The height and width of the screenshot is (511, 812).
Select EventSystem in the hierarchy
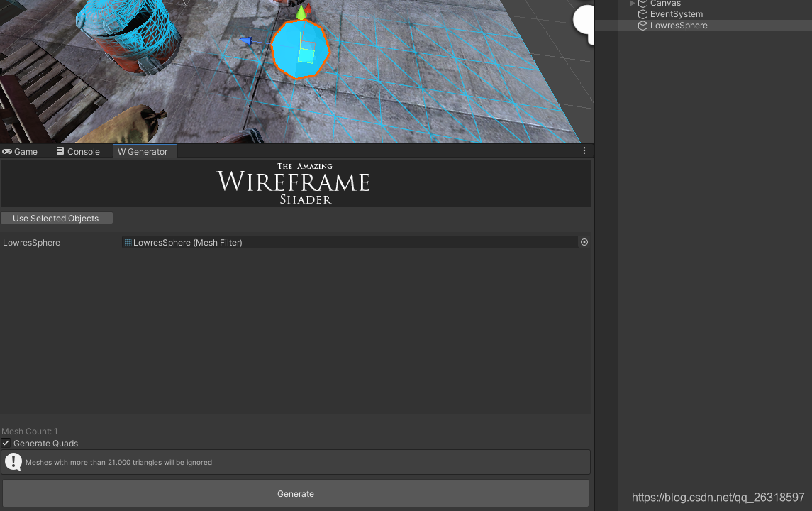pos(677,14)
